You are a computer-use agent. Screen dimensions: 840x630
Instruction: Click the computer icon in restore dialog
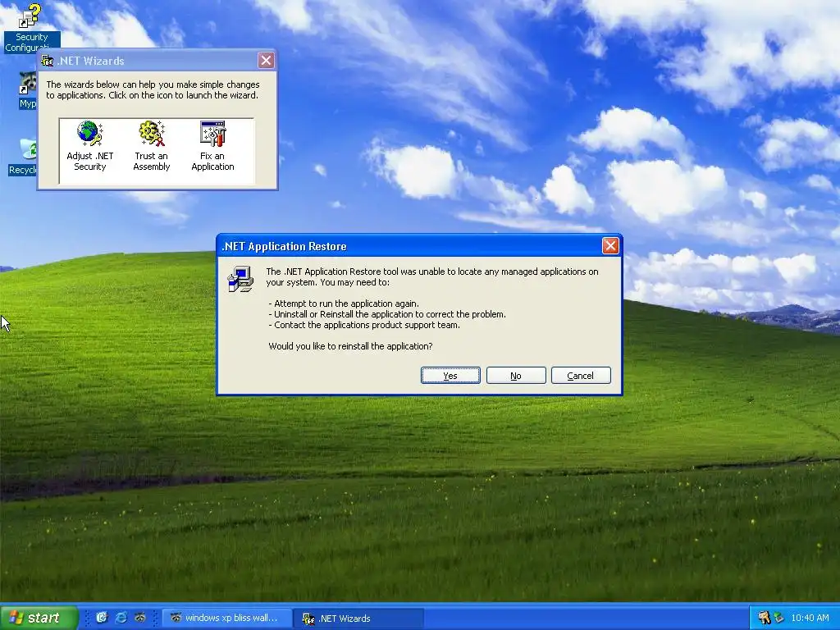pyautogui.click(x=240, y=279)
